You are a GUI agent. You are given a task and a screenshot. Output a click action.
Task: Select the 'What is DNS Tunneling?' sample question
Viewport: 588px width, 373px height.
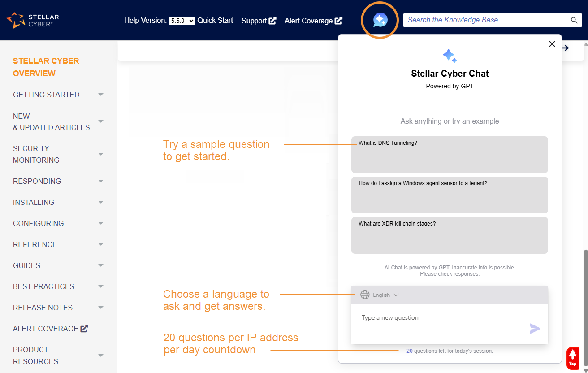click(x=449, y=154)
